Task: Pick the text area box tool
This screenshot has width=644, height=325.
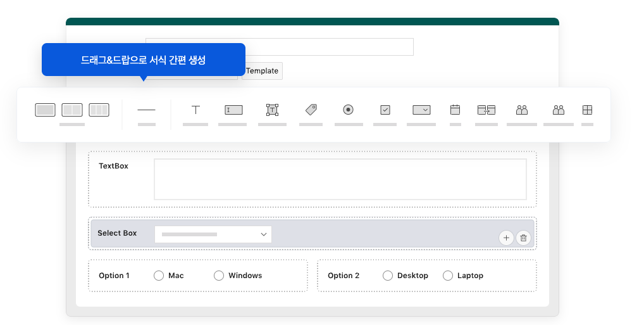Action: coord(272,110)
